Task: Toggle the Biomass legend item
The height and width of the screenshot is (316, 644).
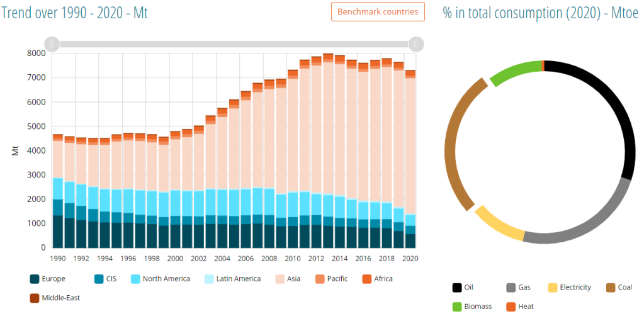Action: (471, 307)
